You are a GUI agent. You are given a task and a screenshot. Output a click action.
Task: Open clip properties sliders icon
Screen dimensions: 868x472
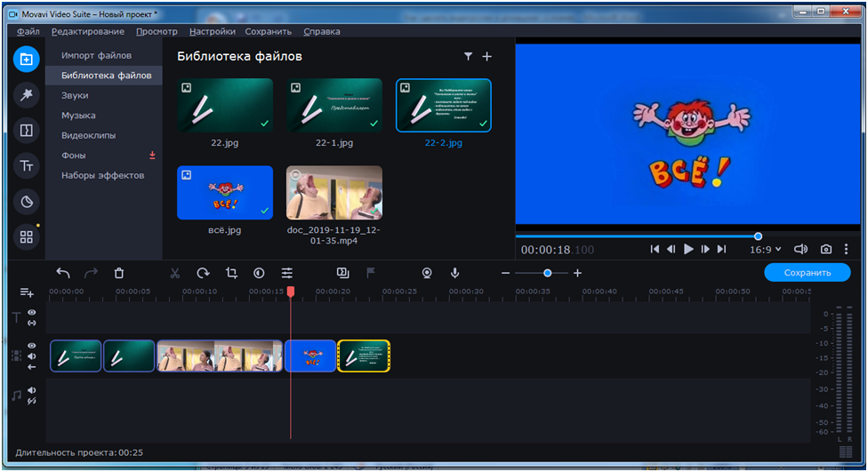[x=286, y=273]
